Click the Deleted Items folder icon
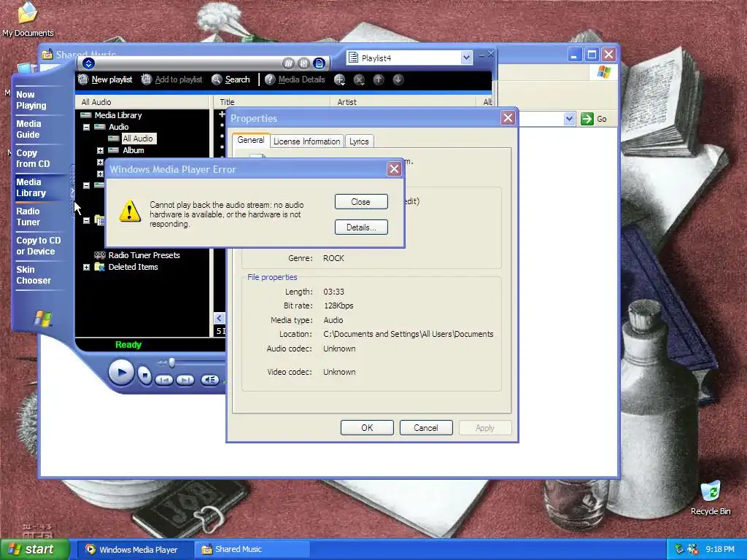Screen dimensions: 747x560 (99, 267)
